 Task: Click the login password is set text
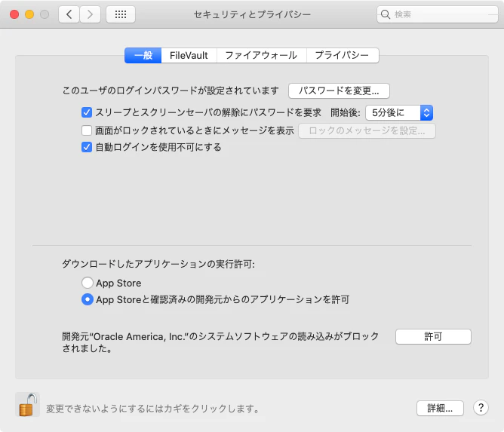171,91
